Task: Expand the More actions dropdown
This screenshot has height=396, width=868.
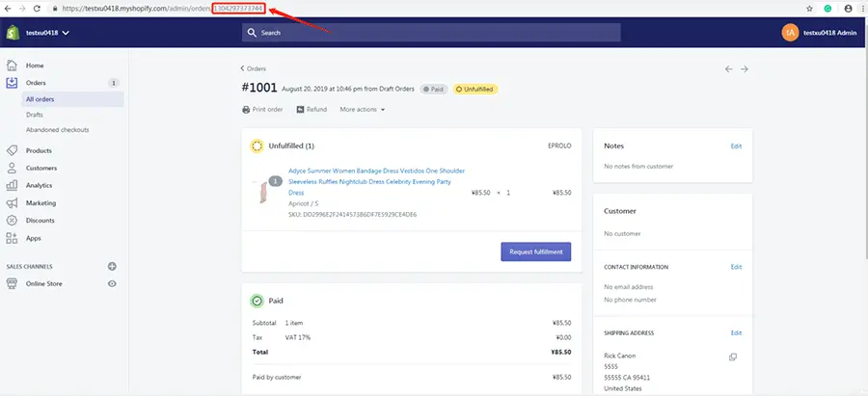Action: 362,110
